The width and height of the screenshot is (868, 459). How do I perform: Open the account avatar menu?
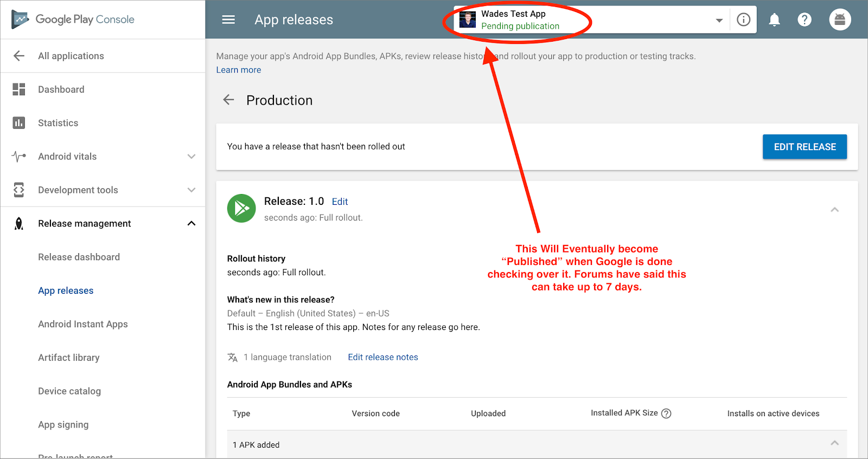(840, 20)
